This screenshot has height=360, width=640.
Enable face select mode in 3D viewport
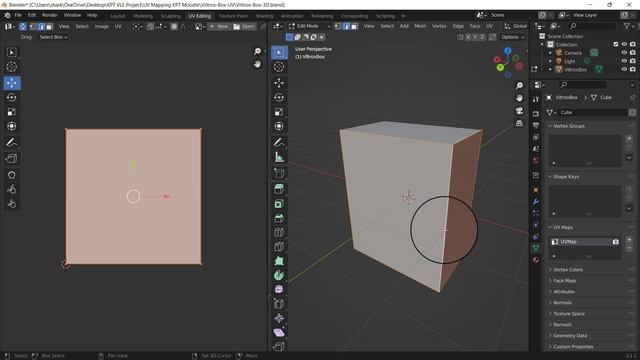click(354, 26)
